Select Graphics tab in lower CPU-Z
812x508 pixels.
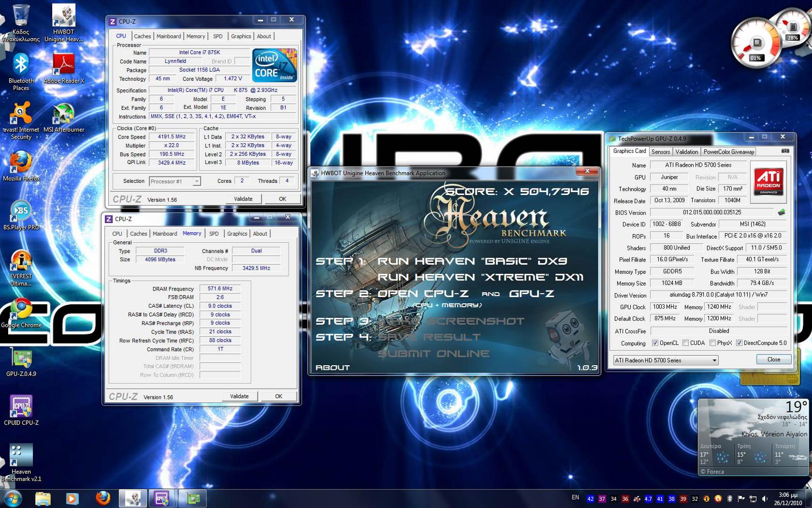point(237,234)
